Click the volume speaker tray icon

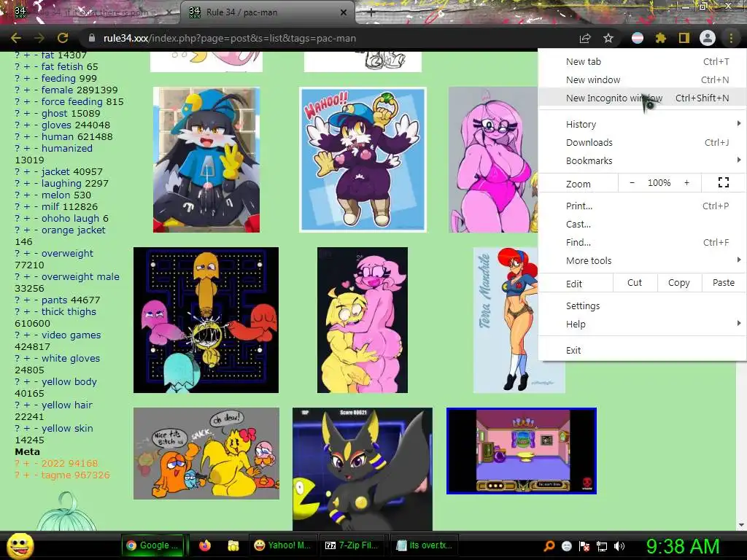[x=619, y=546]
